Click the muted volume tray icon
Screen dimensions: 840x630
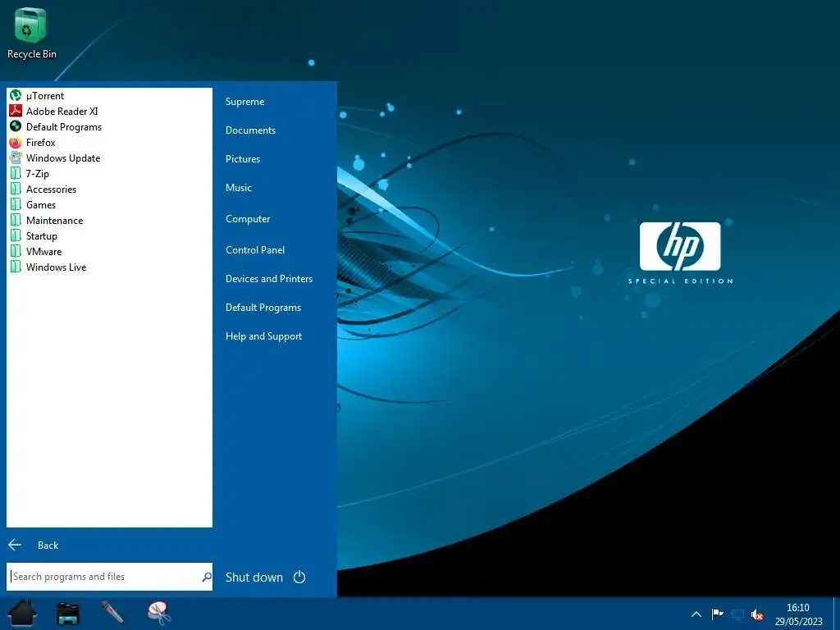point(757,614)
